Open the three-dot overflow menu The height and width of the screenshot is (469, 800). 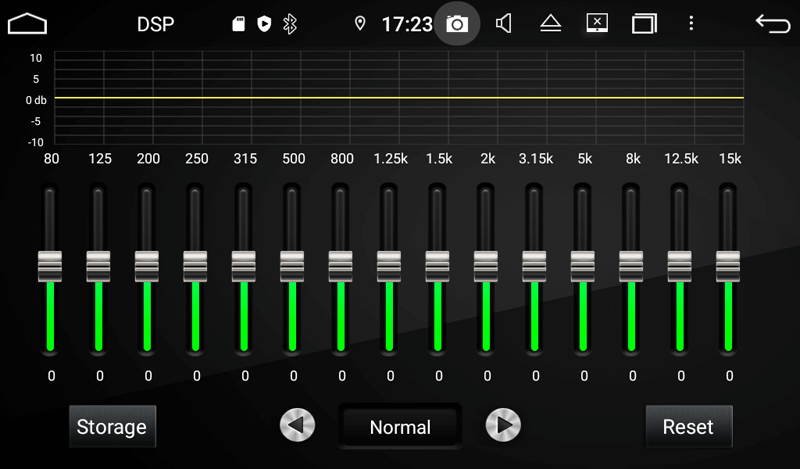[x=691, y=23]
